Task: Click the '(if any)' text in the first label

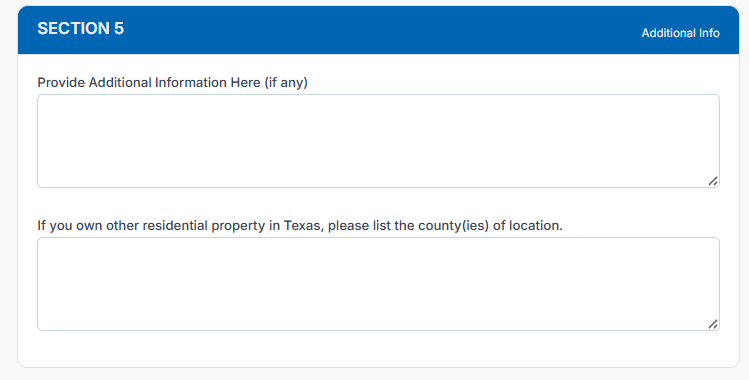Action: pos(286,83)
